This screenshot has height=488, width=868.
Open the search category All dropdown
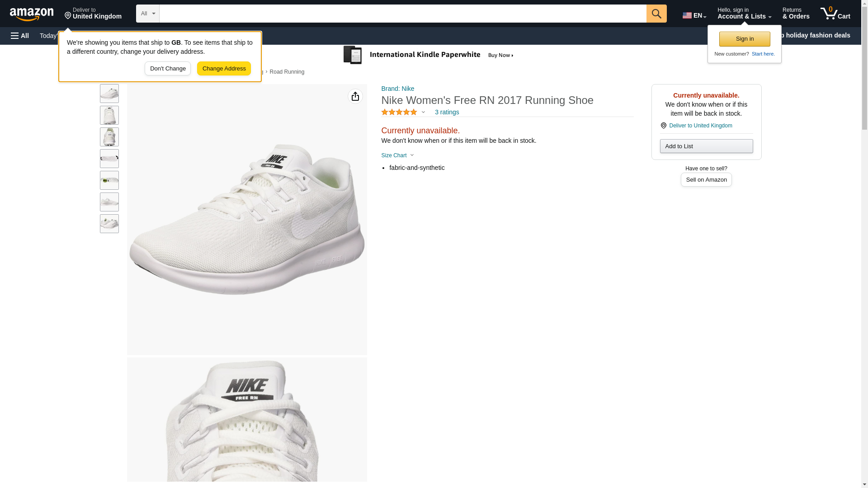(x=147, y=14)
